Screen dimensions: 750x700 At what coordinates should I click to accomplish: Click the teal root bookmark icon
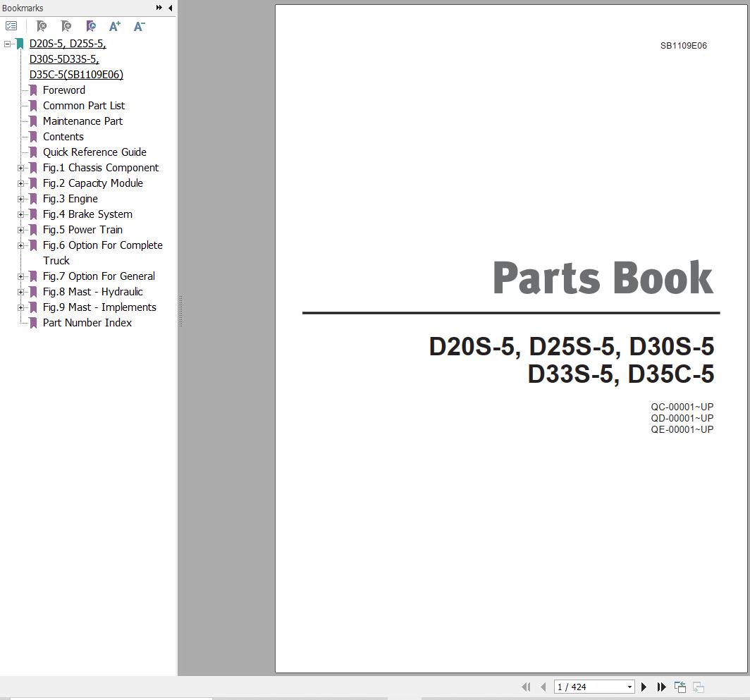[x=20, y=44]
